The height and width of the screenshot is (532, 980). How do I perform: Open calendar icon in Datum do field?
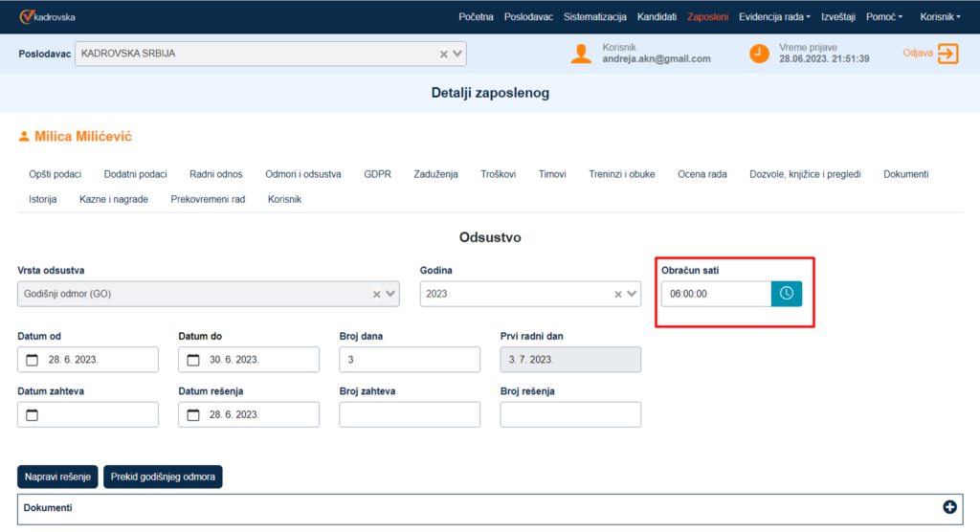pyautogui.click(x=193, y=360)
